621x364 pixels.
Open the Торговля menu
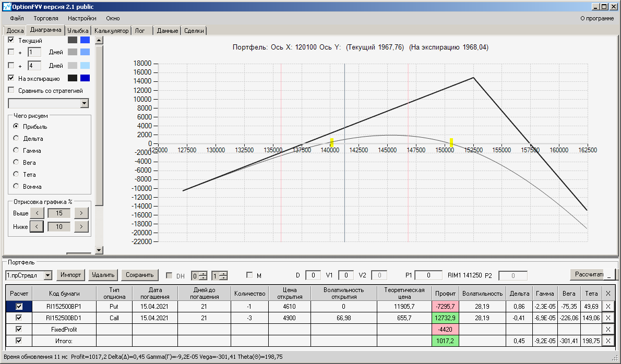[46, 18]
